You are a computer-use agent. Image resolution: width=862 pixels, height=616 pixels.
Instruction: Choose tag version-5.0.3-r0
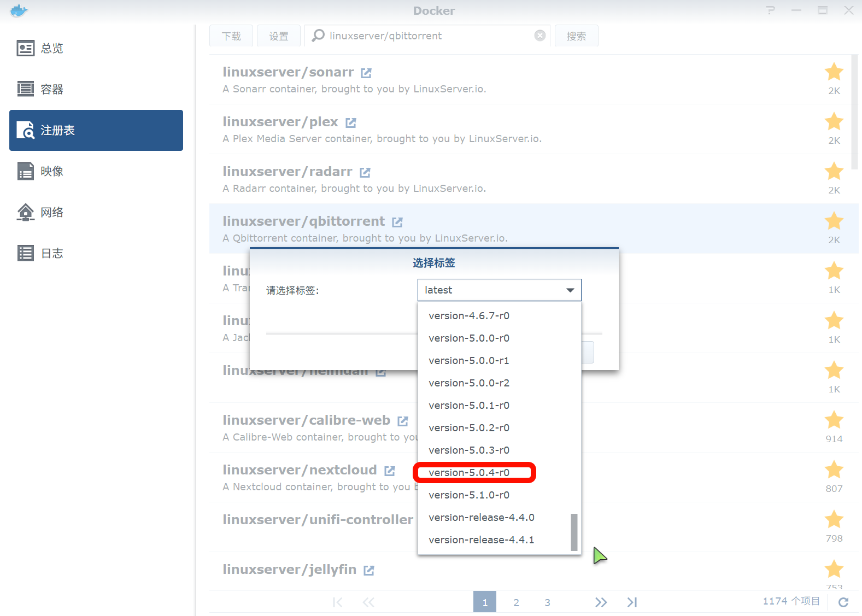pyautogui.click(x=499, y=450)
